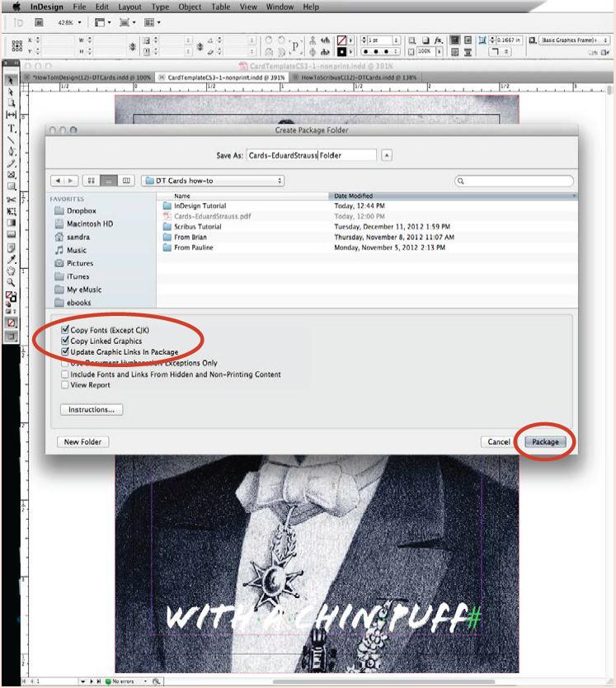The height and width of the screenshot is (688, 616).
Task: Select the Line tool
Action: click(x=12, y=140)
